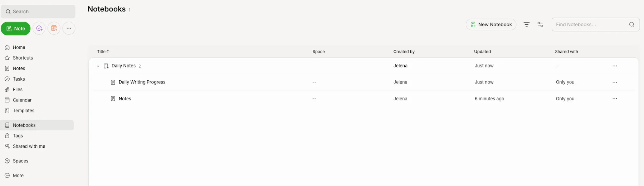Click '6 minutes ago' updated value
The image size is (644, 186).
489,99
